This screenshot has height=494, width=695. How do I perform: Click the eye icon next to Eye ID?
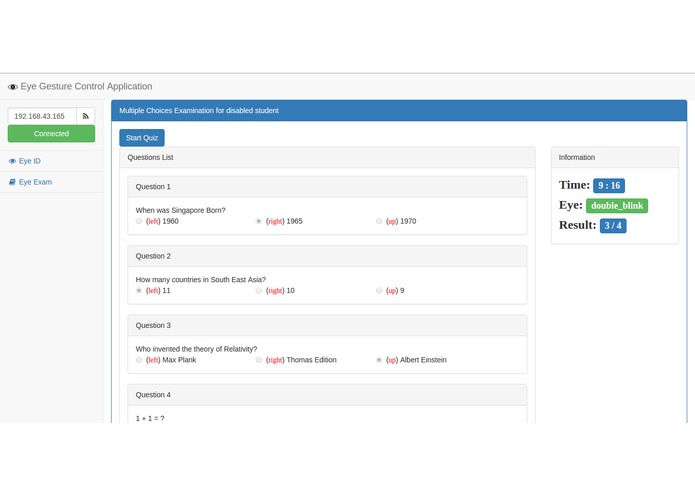coord(12,161)
